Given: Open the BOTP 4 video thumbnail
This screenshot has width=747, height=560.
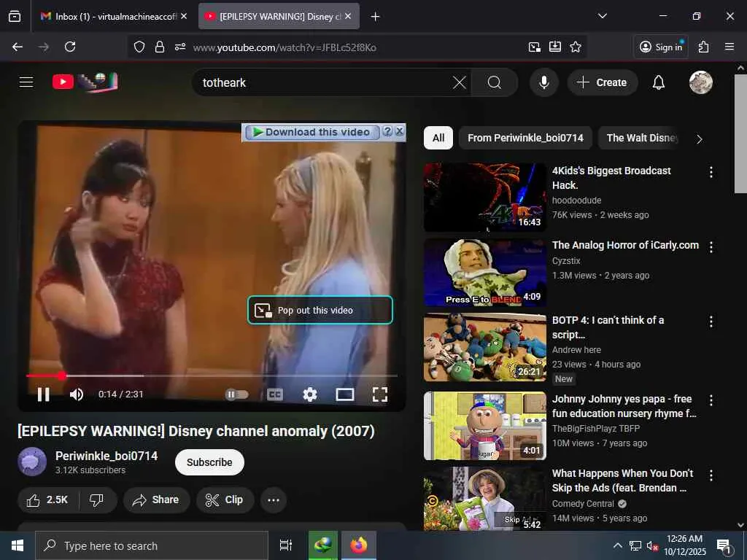Looking at the screenshot, I should 484,347.
